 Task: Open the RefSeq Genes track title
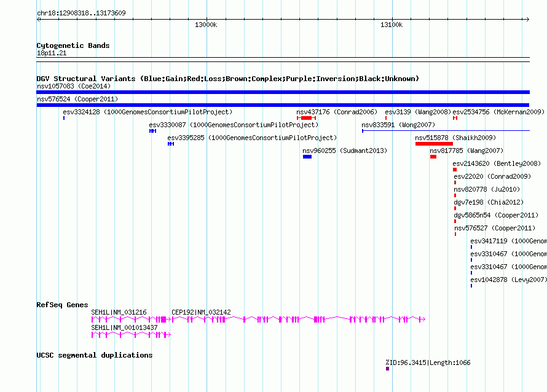63,305
